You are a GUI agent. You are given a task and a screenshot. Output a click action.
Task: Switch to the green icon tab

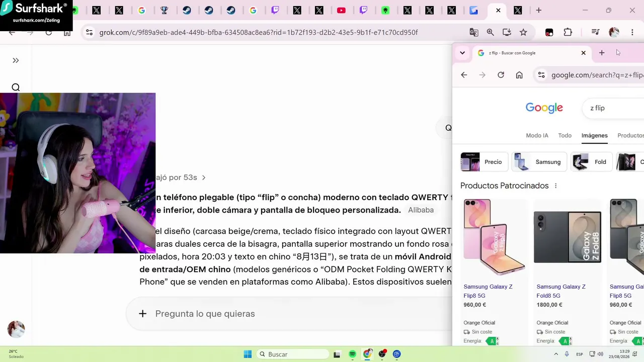(x=385, y=10)
